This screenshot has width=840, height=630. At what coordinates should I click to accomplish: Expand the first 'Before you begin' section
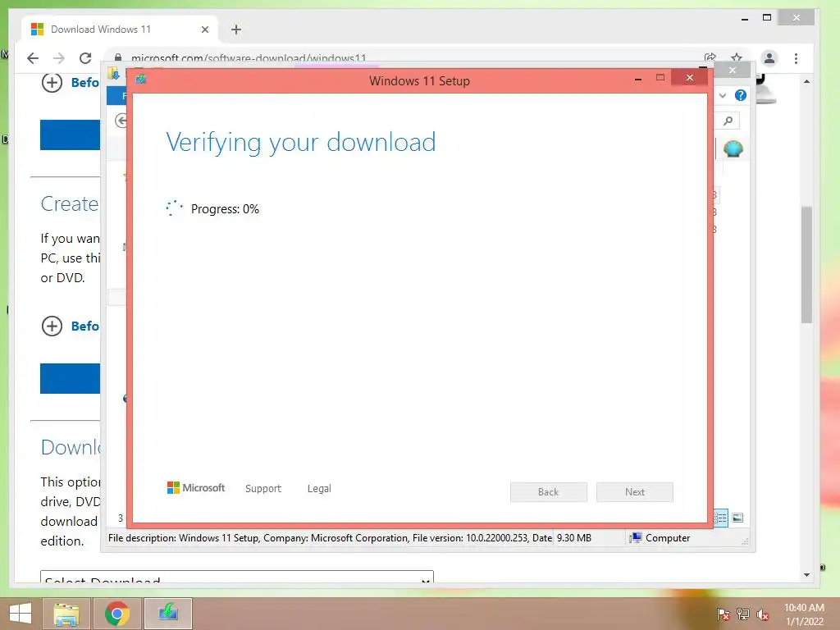coord(52,83)
